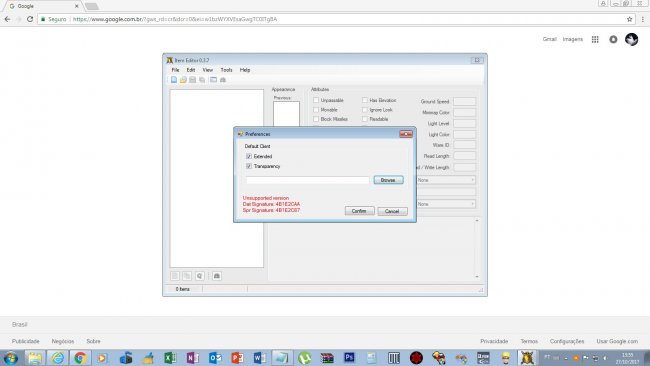Click the first blank-page icon below item list
This screenshot has width=650, height=366.
[175, 276]
